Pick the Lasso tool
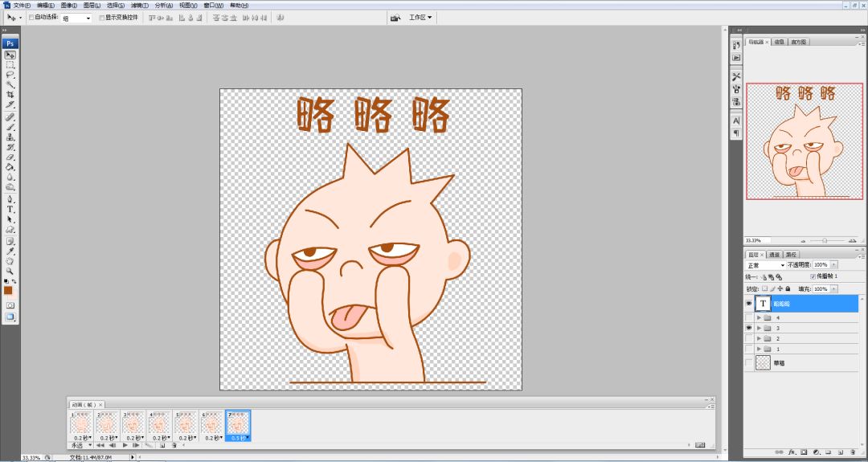 click(x=10, y=75)
